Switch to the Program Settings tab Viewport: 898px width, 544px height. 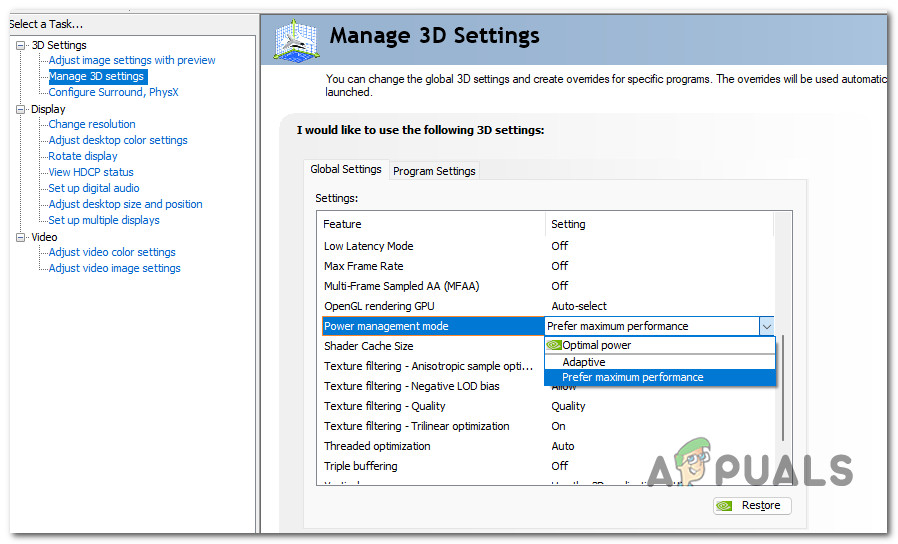click(x=434, y=171)
